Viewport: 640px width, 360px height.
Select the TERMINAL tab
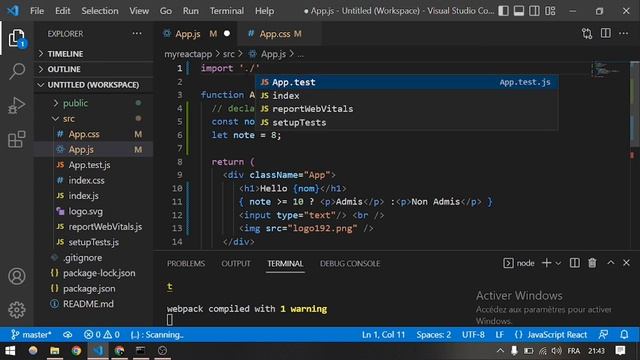click(285, 264)
